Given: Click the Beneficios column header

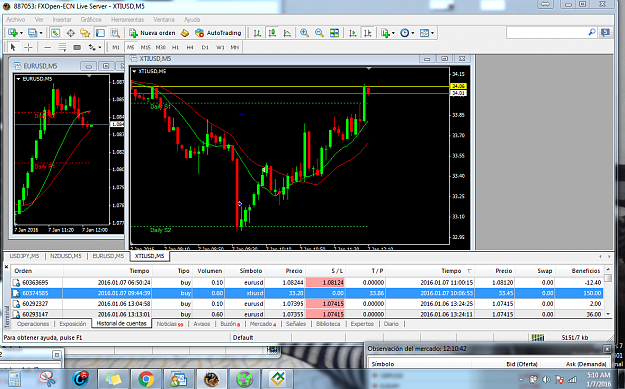Looking at the screenshot, I should click(579, 271).
